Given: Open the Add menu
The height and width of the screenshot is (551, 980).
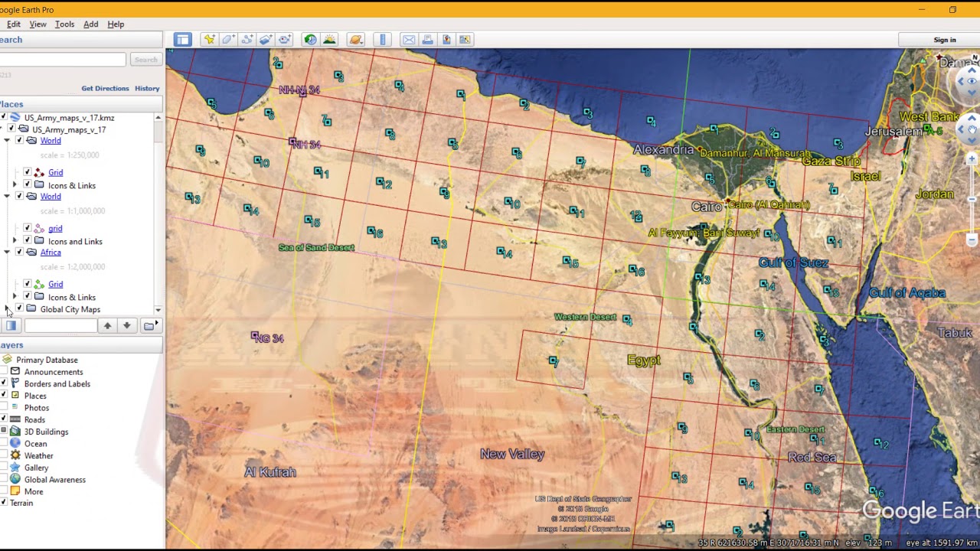Looking at the screenshot, I should point(90,24).
